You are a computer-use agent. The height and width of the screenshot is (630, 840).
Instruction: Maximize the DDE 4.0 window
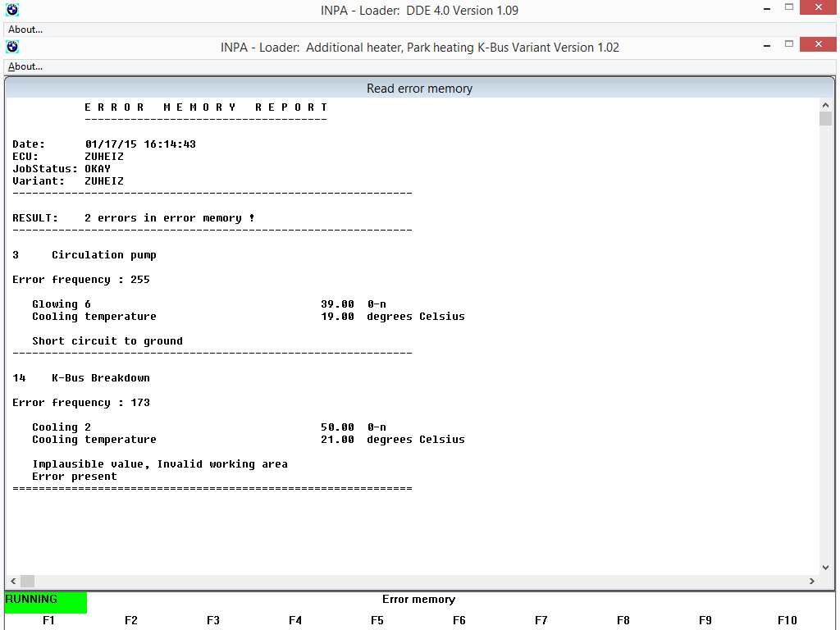[x=788, y=7]
